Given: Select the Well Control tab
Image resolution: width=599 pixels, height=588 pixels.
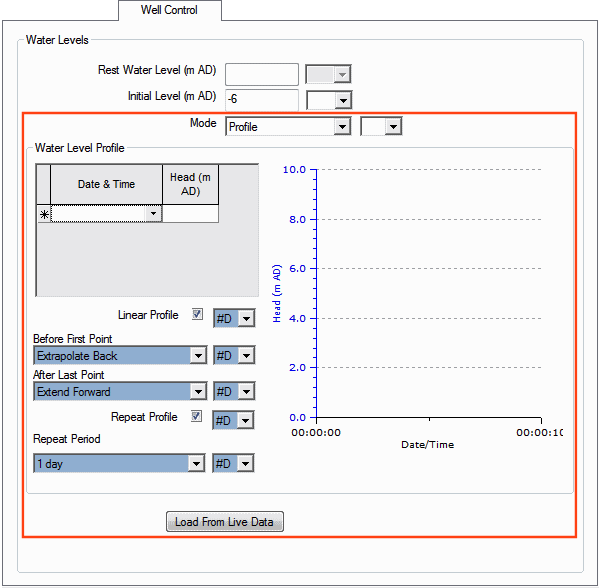Looking at the screenshot, I should (x=170, y=10).
